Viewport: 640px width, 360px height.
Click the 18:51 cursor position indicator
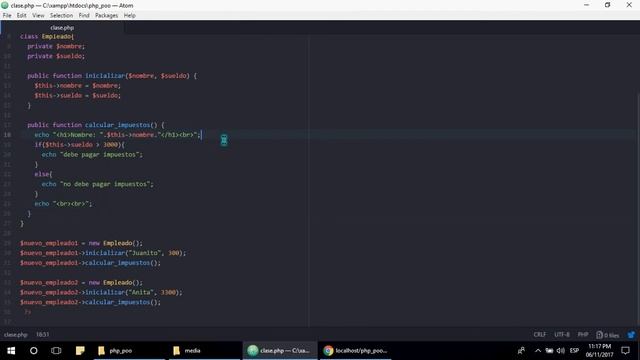click(x=42, y=335)
